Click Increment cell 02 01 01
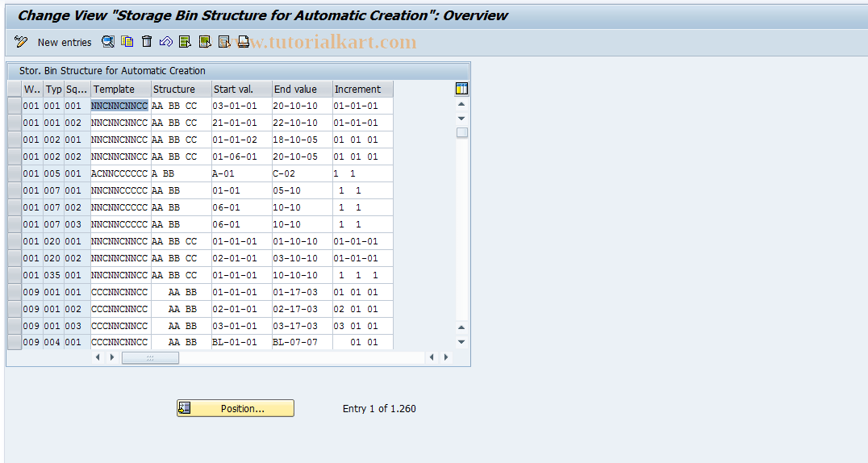868x463 pixels. tap(362, 309)
